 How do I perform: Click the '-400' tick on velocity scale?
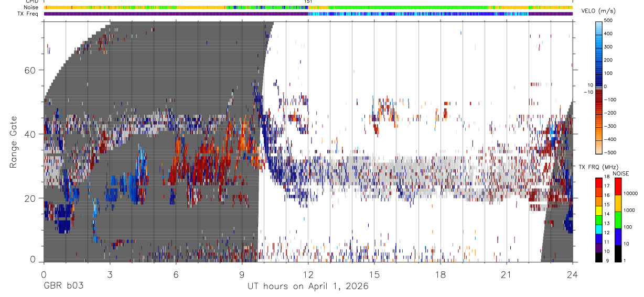611,139
